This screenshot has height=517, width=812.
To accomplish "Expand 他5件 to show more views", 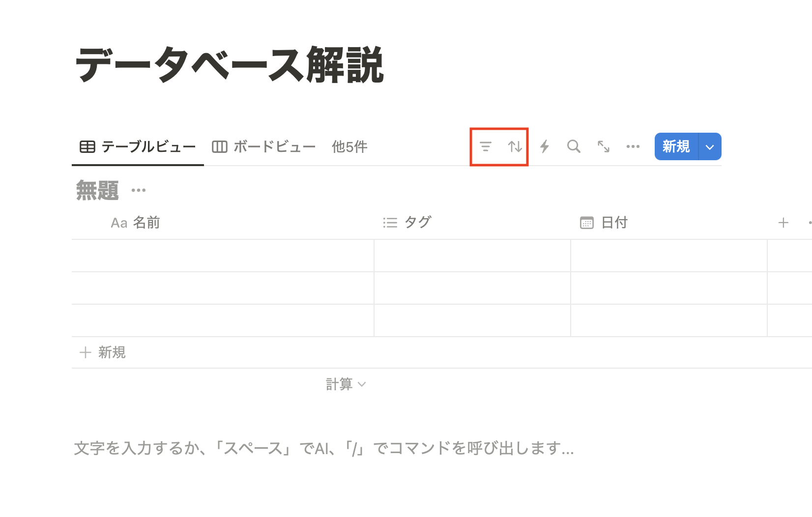I will 349,146.
